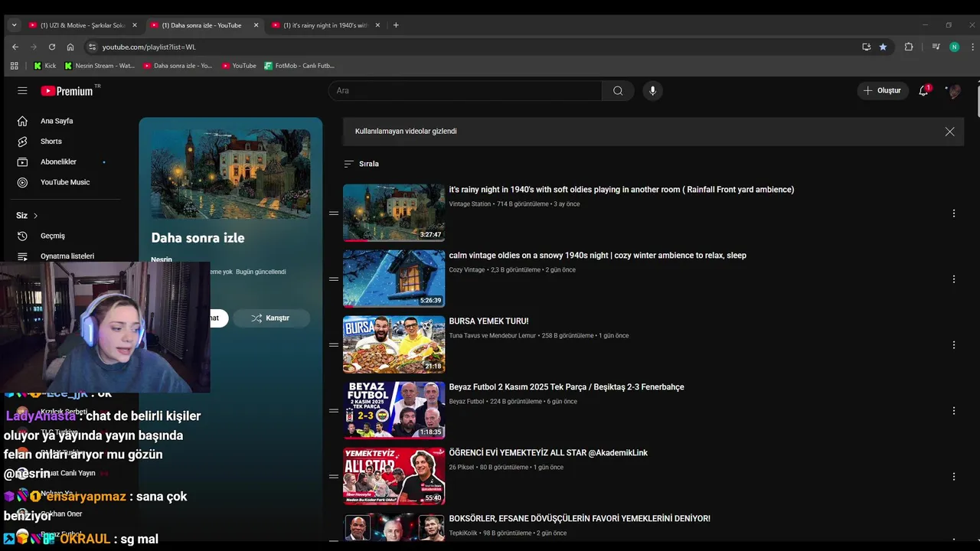Open browser home page
This screenshot has height=551, width=980.
pyautogui.click(x=70, y=47)
